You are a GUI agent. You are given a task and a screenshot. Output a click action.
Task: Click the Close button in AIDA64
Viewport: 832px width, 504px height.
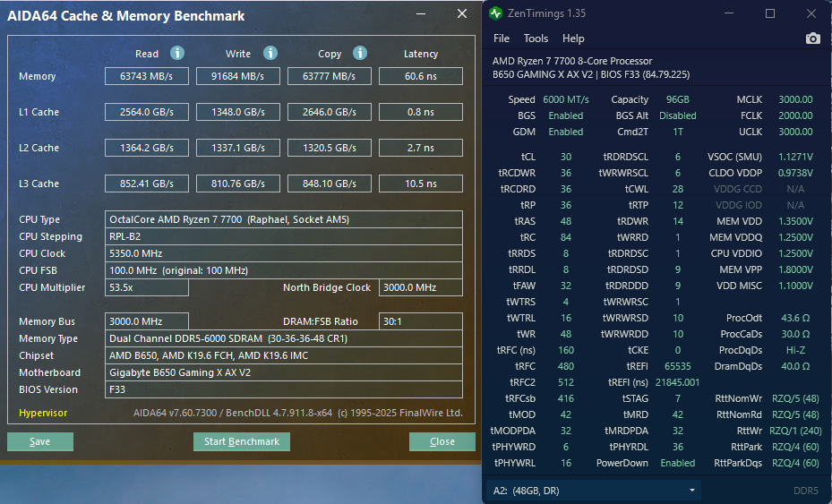tap(442, 441)
